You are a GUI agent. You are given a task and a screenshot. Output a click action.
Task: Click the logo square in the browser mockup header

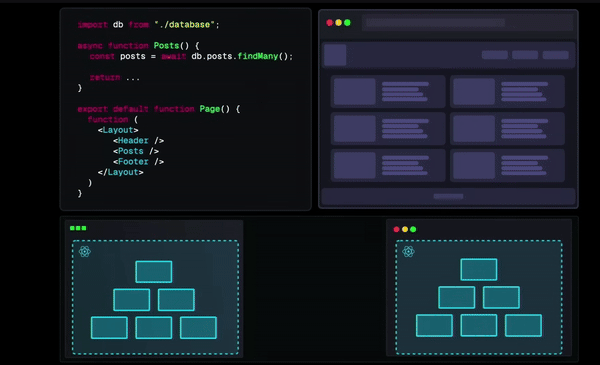[335, 55]
